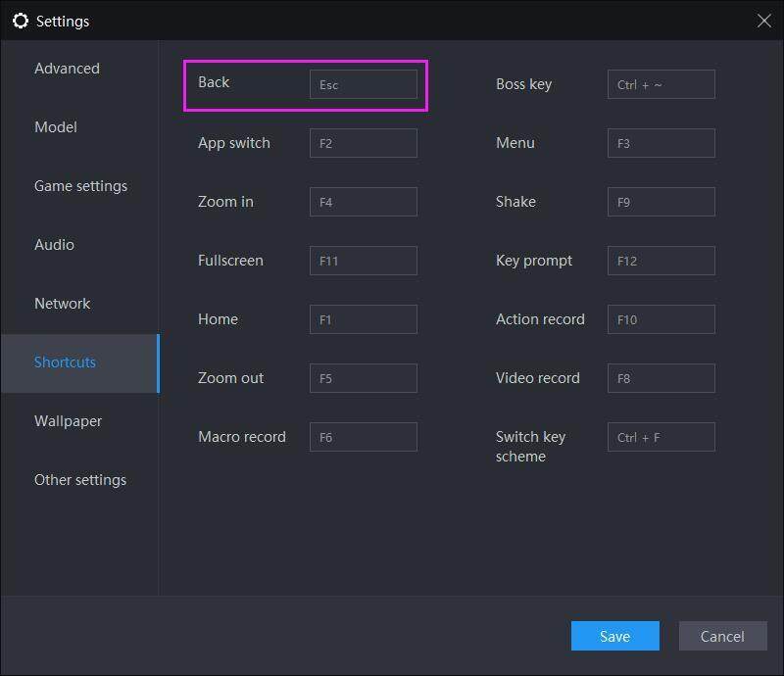Click the "Key prompt" label
784x676 pixels.
pyautogui.click(x=534, y=261)
